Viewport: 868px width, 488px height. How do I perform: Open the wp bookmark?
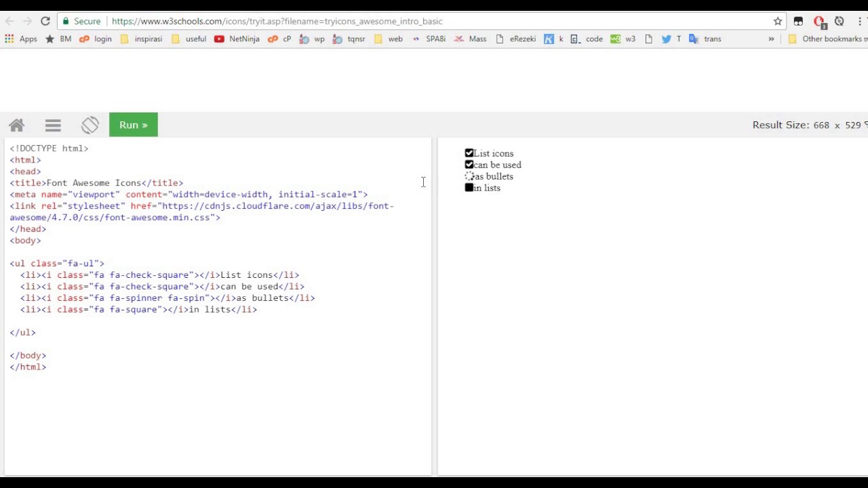point(312,39)
